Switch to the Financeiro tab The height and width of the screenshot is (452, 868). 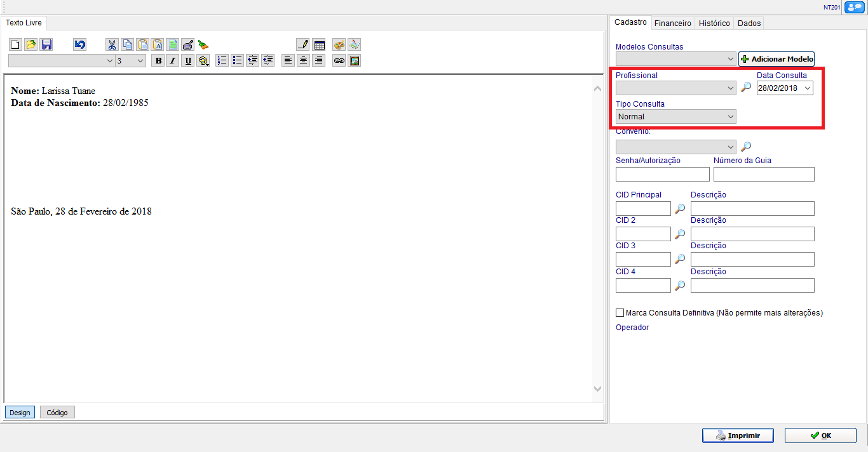point(672,23)
